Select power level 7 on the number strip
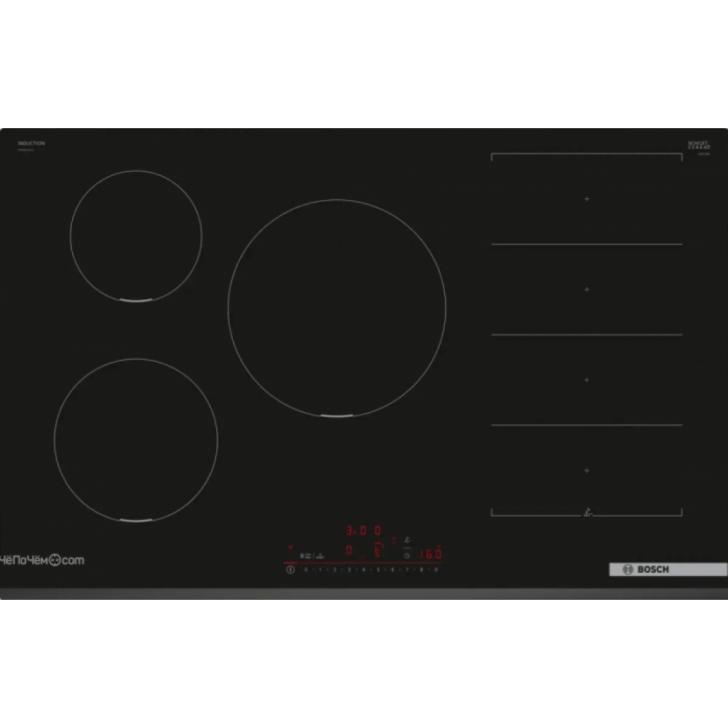The height and width of the screenshot is (728, 728). pyautogui.click(x=407, y=570)
